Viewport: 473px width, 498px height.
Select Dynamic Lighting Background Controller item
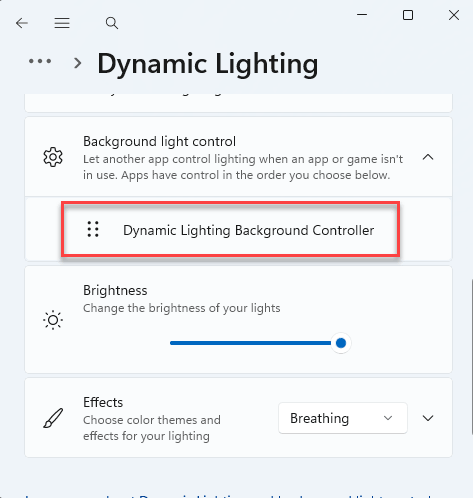point(230,229)
